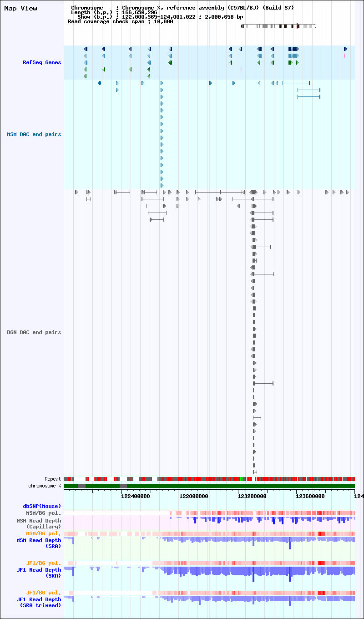The image size is (364, 619).
Task: Open the dbSNP(Mouse) track link
Action: [42, 506]
